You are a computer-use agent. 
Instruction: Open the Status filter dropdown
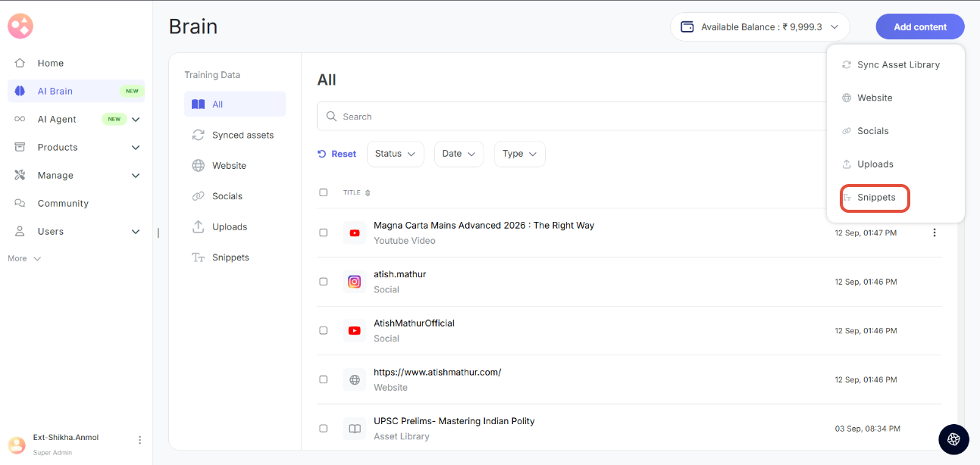[395, 154]
